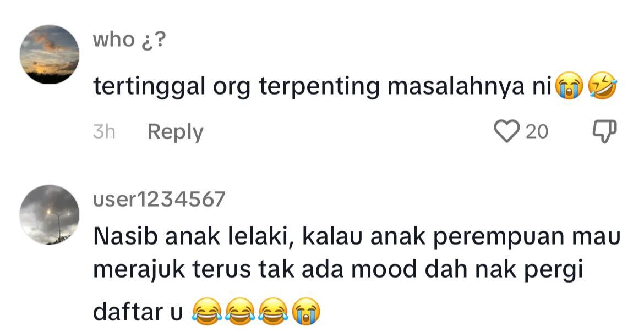Click the 3h timestamp

click(x=105, y=132)
